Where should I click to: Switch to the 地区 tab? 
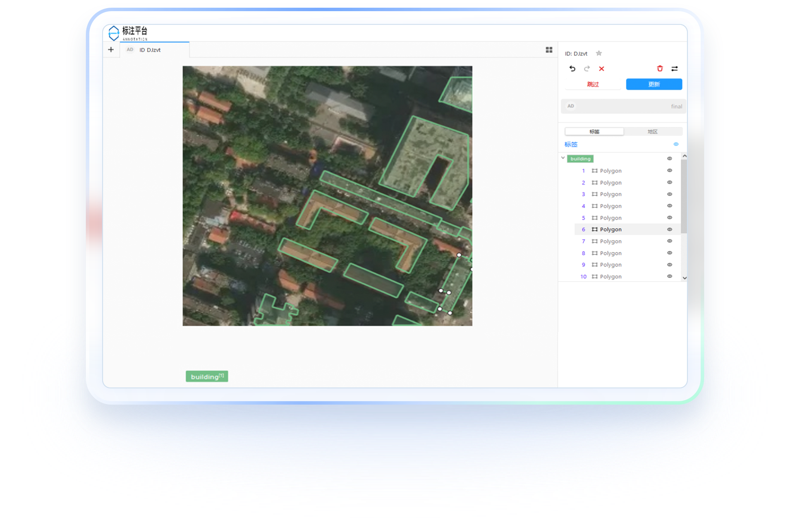click(652, 132)
